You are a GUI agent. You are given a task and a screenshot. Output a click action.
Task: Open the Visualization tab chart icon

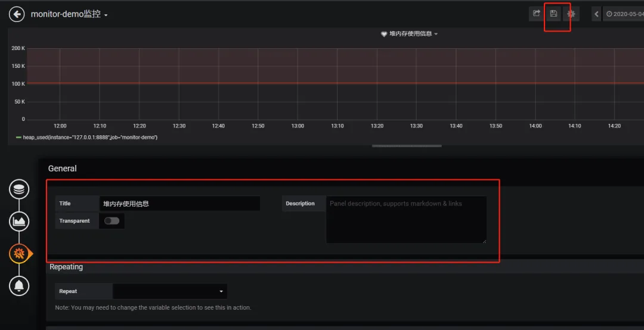coord(19,222)
